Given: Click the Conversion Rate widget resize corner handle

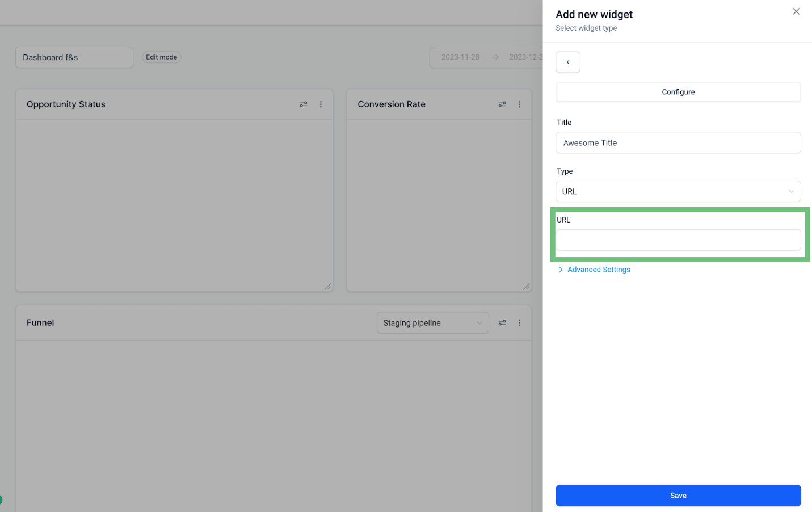Looking at the screenshot, I should (x=526, y=287).
